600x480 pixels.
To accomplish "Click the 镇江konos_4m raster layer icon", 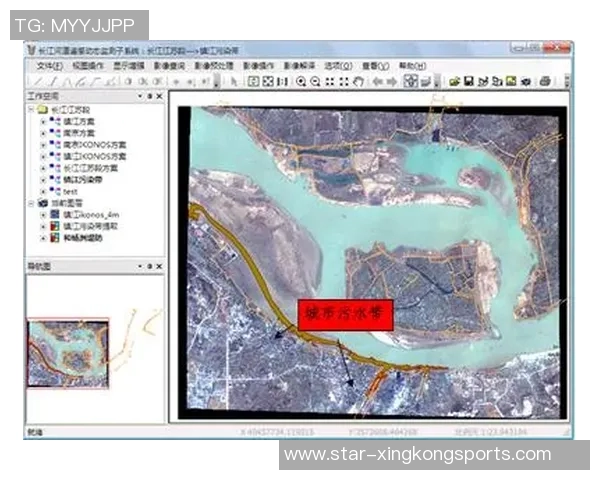I will [56, 214].
